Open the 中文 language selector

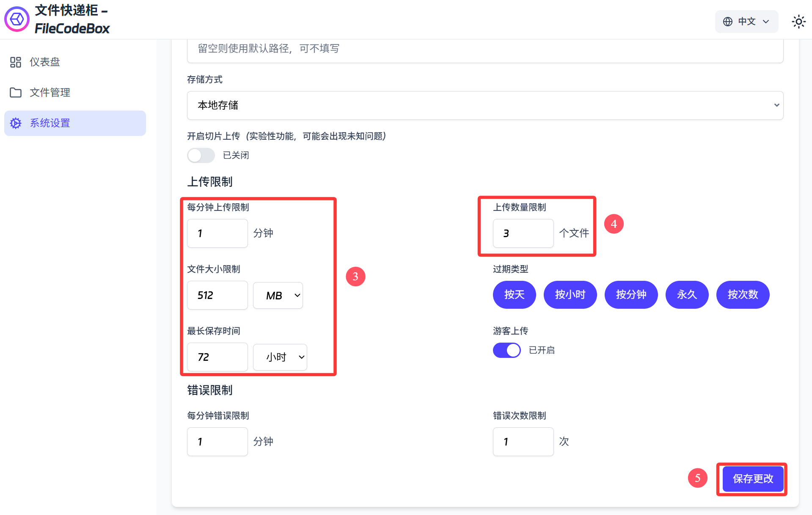(x=746, y=22)
